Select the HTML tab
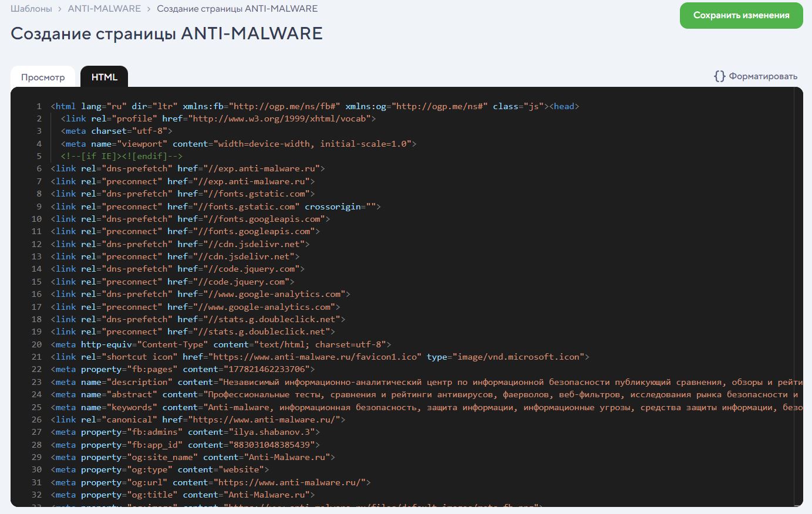812x514 pixels. tap(105, 77)
